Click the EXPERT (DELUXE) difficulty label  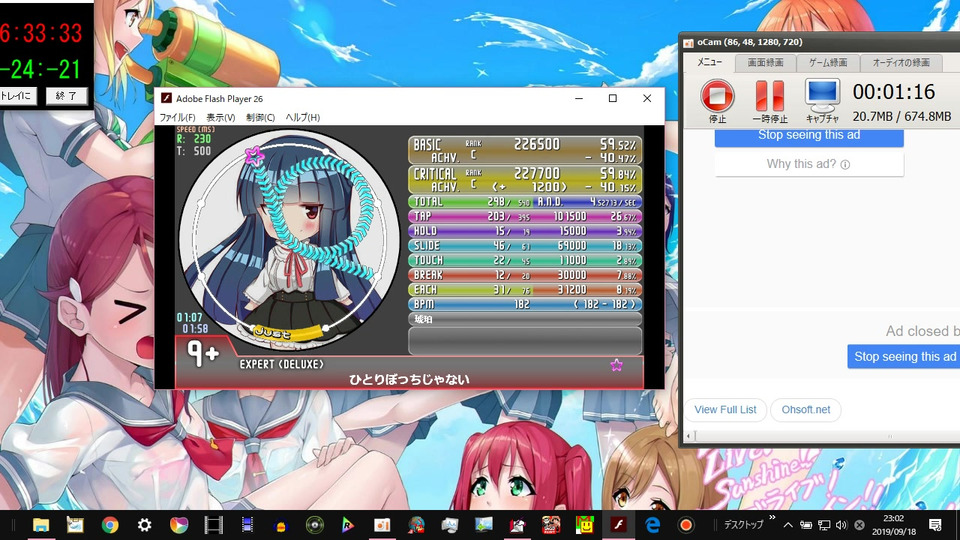[x=282, y=364]
